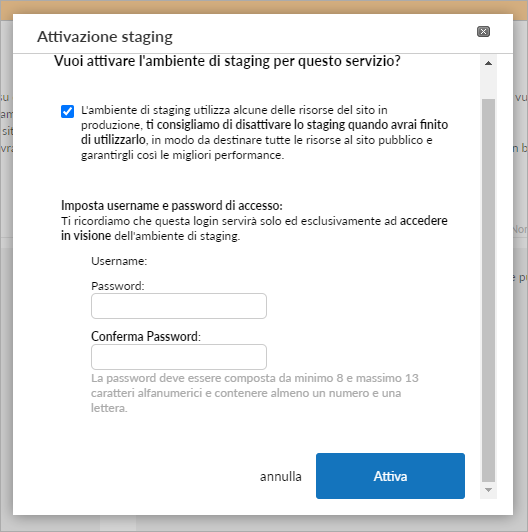Click the annulla link
Image resolution: width=528 pixels, height=532 pixels.
[x=281, y=476]
